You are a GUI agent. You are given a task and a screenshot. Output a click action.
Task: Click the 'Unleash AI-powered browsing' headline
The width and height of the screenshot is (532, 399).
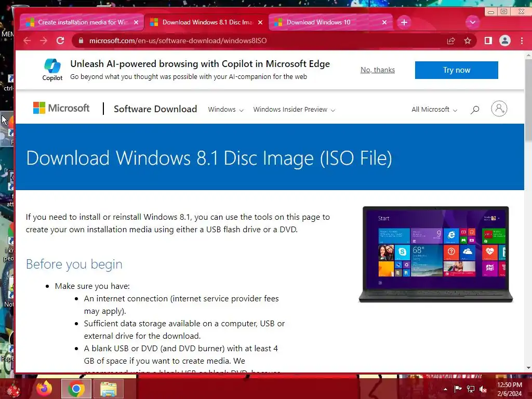200,64
